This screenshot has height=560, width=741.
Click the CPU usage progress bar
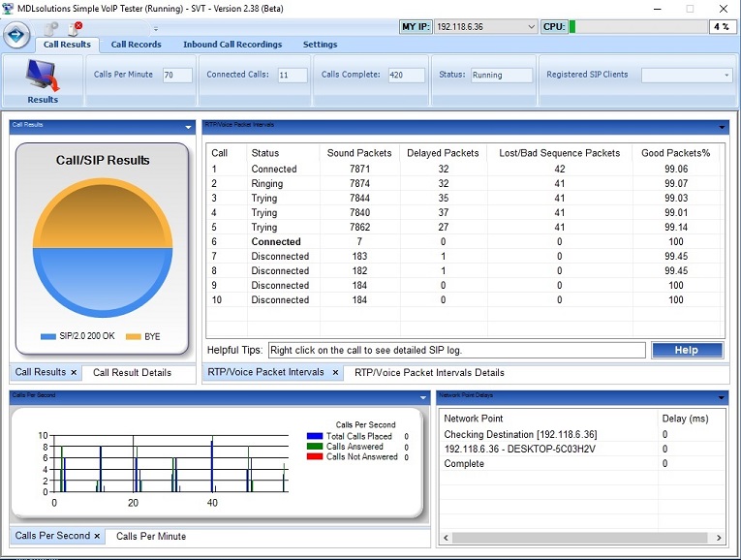636,27
